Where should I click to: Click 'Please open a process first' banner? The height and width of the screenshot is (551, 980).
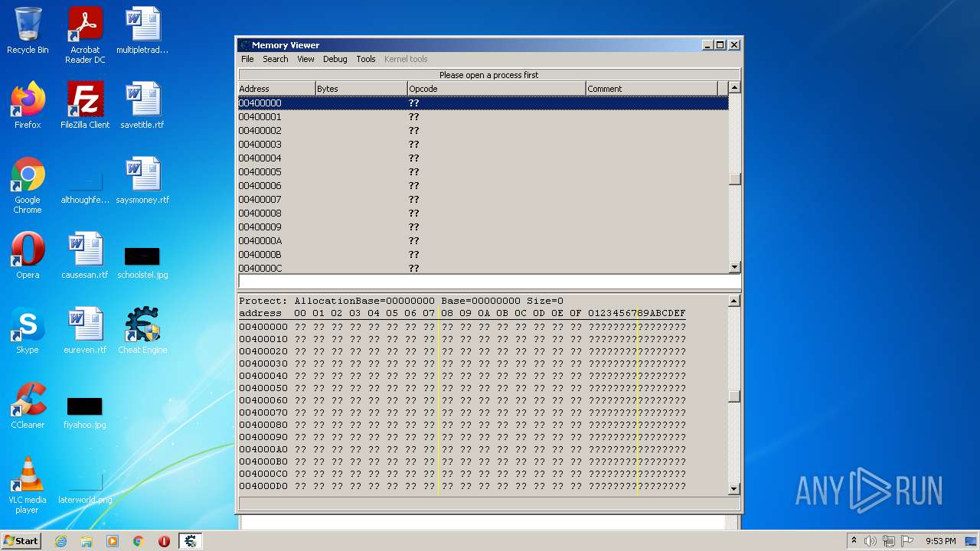pos(488,75)
